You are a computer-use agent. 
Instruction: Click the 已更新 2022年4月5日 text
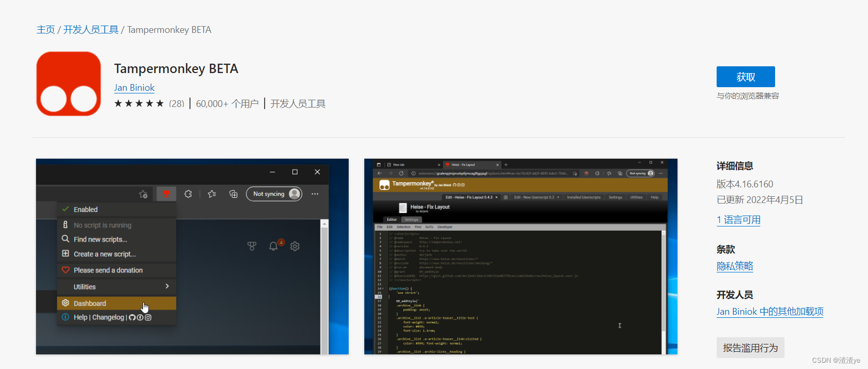(760, 200)
